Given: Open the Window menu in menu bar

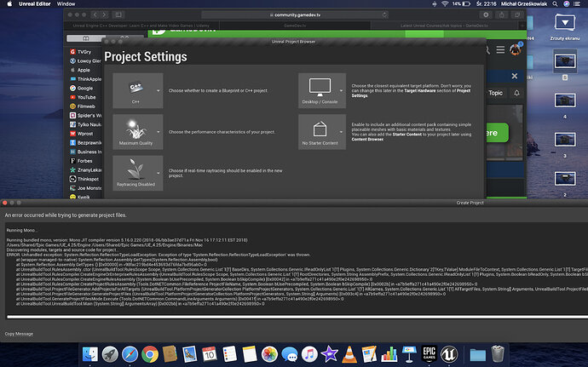Looking at the screenshot, I should coord(66,3).
